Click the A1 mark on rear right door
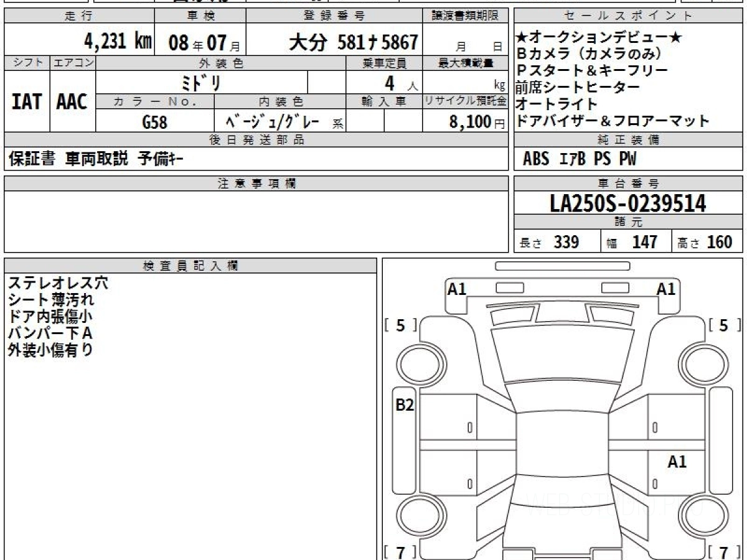 (x=677, y=462)
